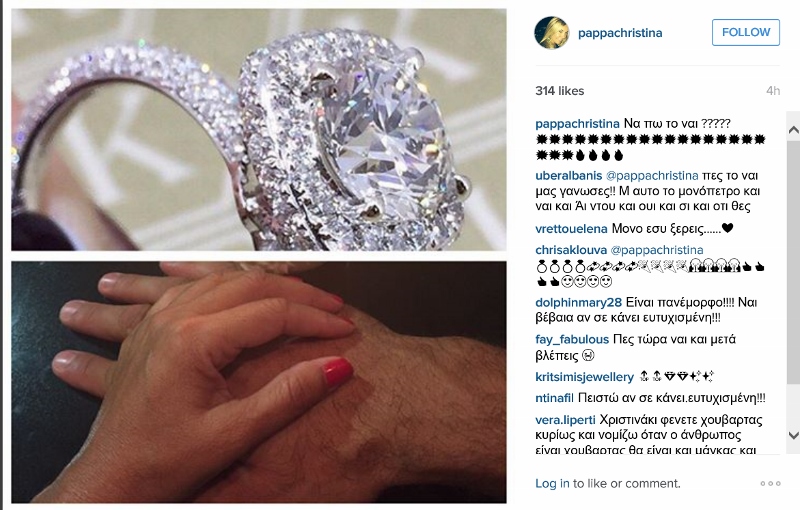
Task: Open the 4h post timestamp
Action: (773, 91)
